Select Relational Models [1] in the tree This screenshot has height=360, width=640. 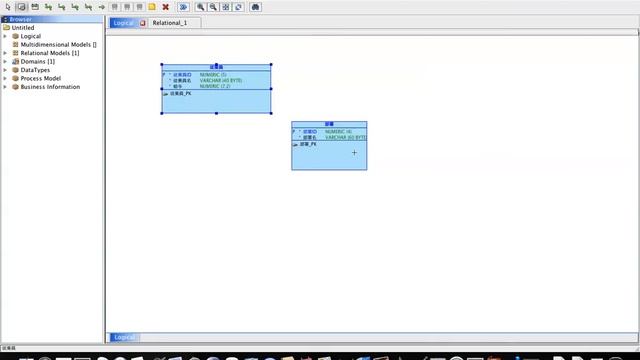point(50,53)
